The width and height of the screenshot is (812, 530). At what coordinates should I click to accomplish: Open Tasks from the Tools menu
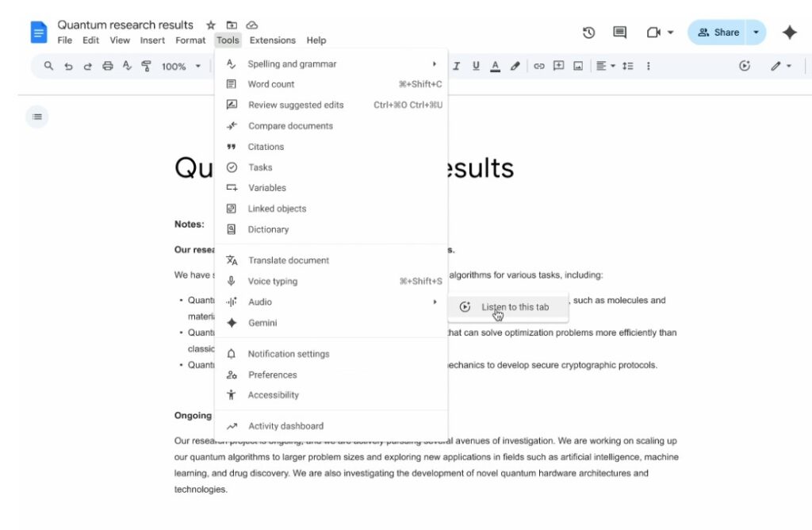[x=331, y=167]
